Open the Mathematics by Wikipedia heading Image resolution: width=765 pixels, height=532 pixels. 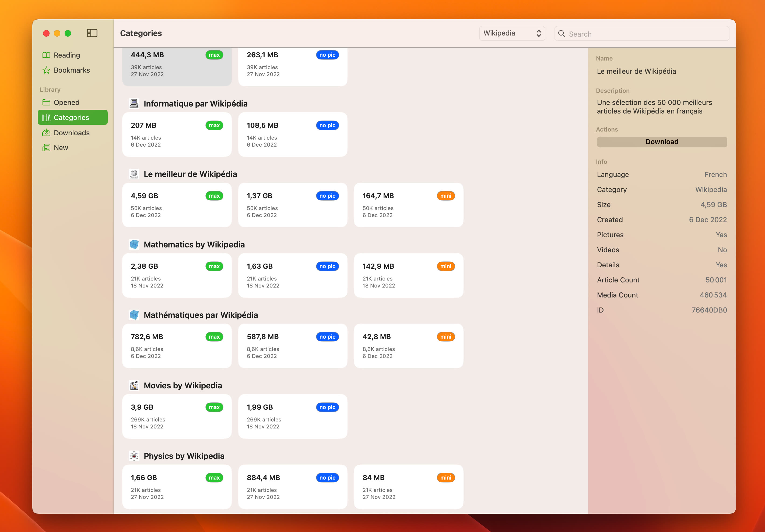194,244
